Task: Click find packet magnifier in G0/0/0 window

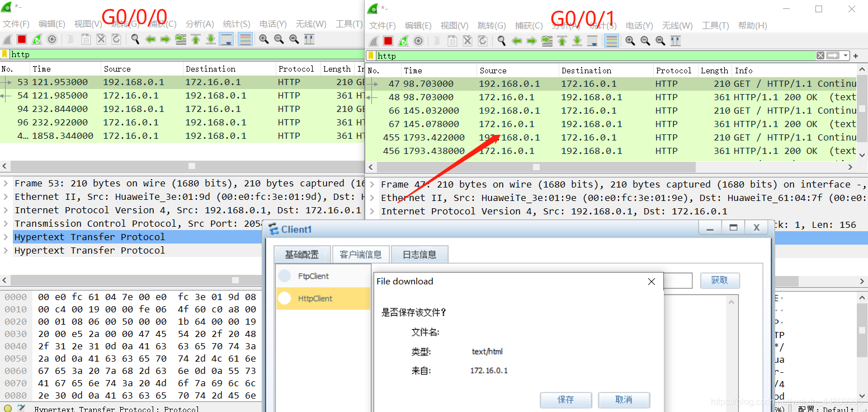Action: 135,39
